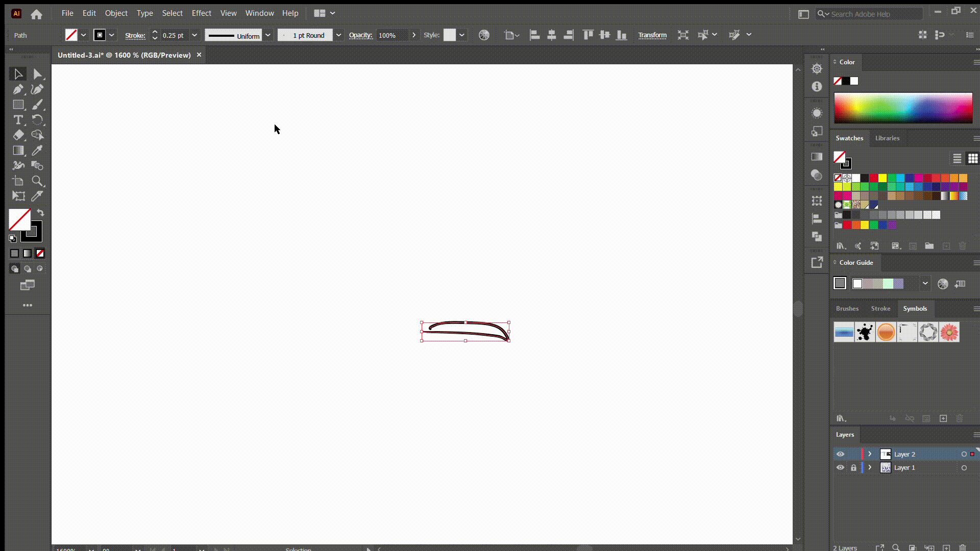Switch Swatches panel to list view

coord(957,159)
